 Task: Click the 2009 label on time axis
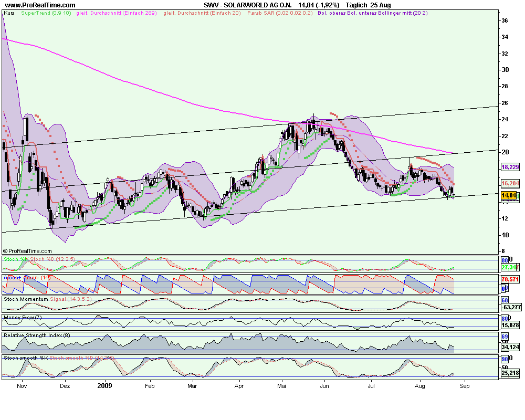[x=105, y=386]
